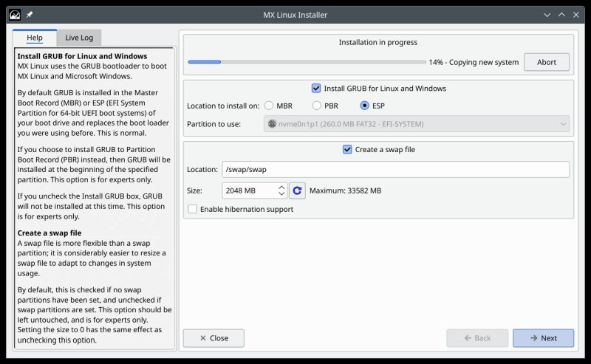591x364 pixels.
Task: Click the swap Size value field
Action: [250, 190]
